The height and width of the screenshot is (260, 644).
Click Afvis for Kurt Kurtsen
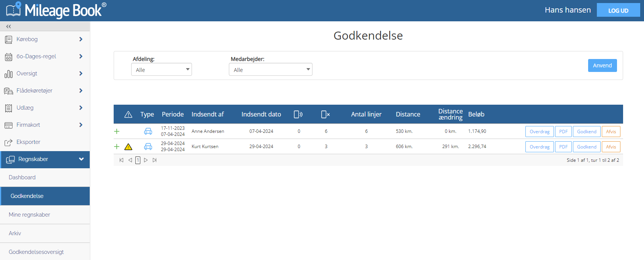[x=611, y=147]
